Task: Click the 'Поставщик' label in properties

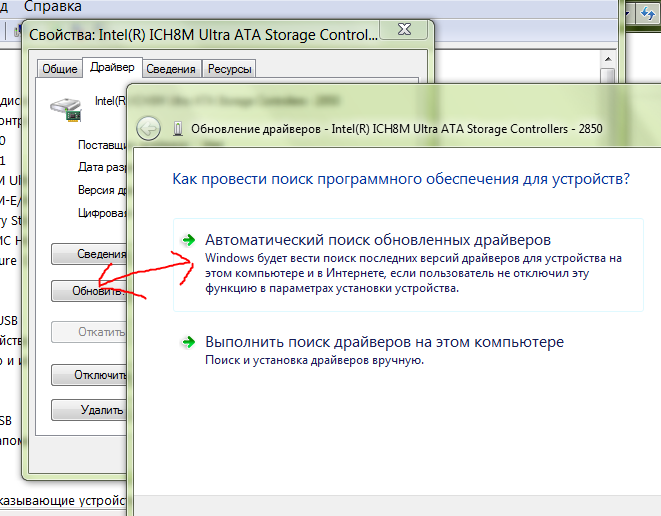Action: click(x=102, y=145)
